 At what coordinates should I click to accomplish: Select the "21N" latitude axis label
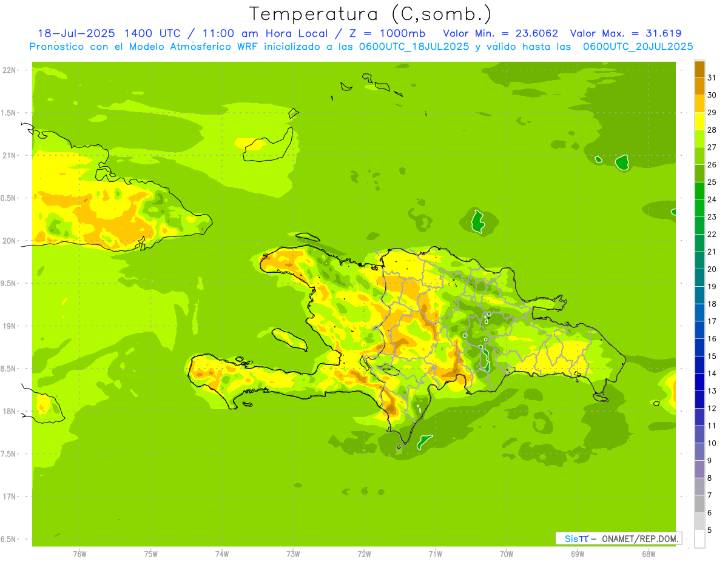click(x=9, y=156)
